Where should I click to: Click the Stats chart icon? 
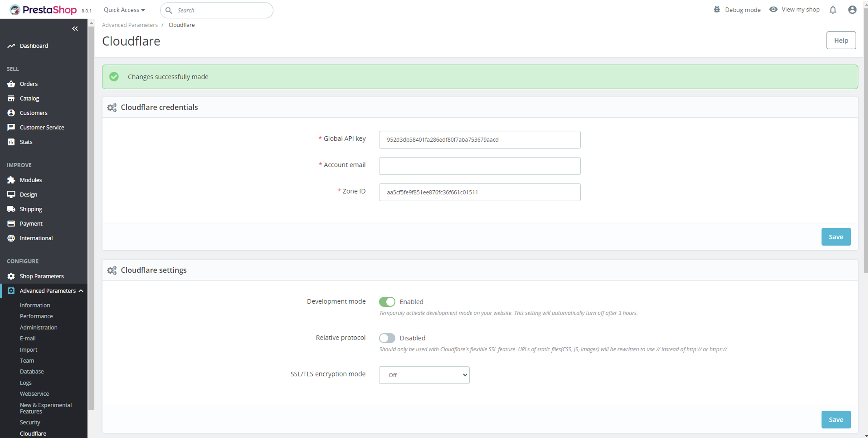(11, 142)
